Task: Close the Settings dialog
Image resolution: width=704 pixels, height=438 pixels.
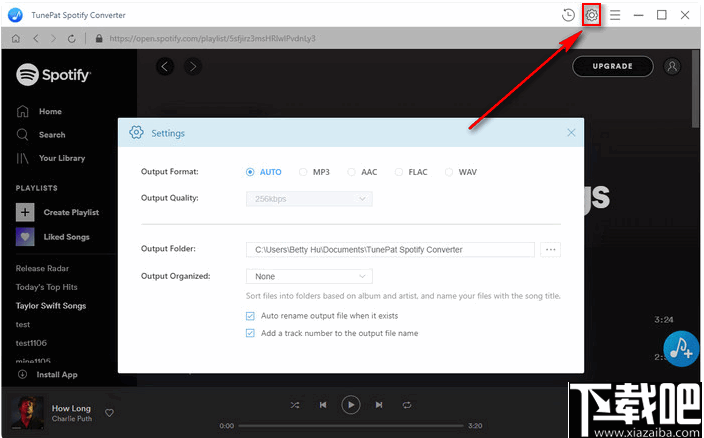Action: [x=571, y=133]
